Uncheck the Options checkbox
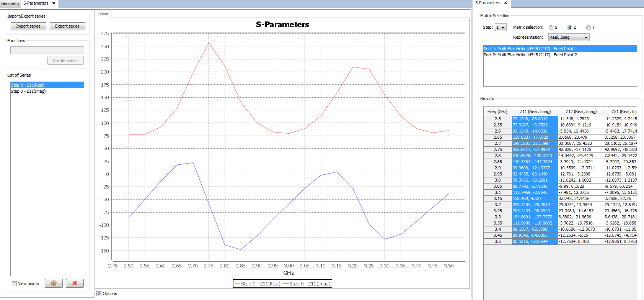This screenshot has height=300, width=644. pos(99,293)
